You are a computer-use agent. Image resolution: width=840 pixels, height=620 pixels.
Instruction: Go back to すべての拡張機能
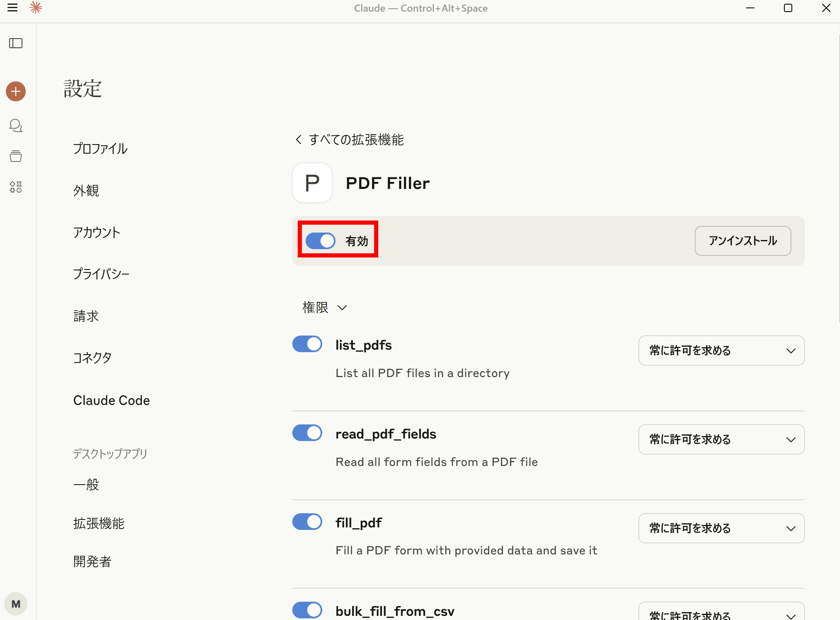pyautogui.click(x=356, y=140)
